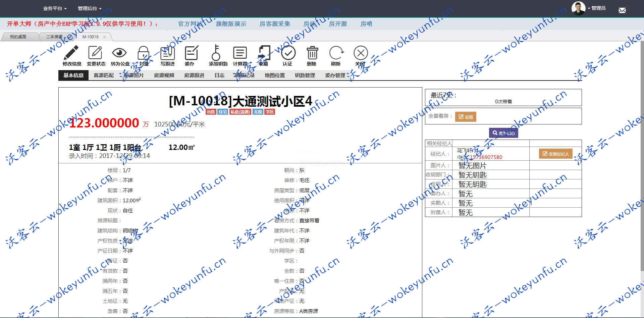Click the 关闭 circled X icon
The width and height of the screenshot is (644, 318).
(x=361, y=53)
